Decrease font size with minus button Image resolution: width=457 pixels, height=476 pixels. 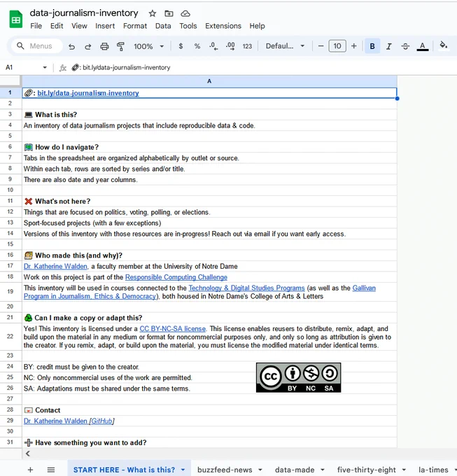(x=321, y=46)
